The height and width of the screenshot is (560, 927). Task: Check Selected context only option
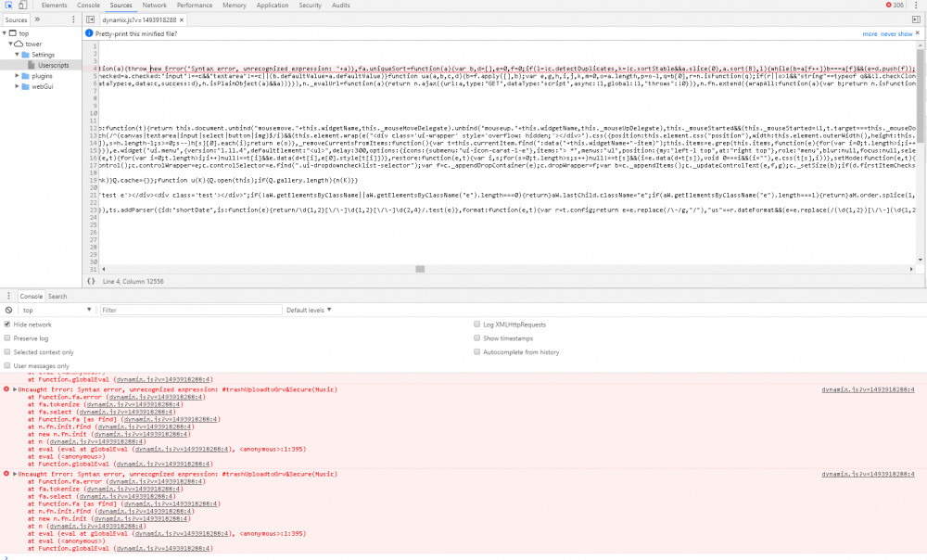(7, 351)
